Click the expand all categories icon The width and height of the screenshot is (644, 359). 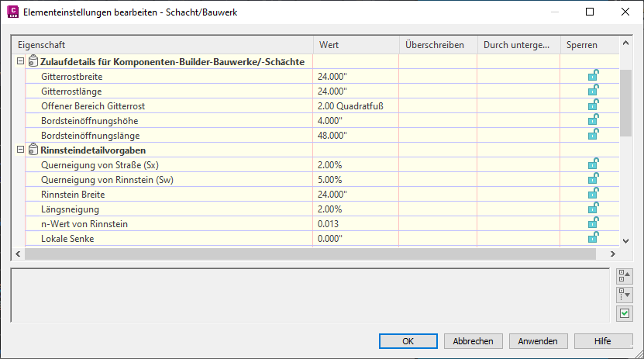point(625,295)
